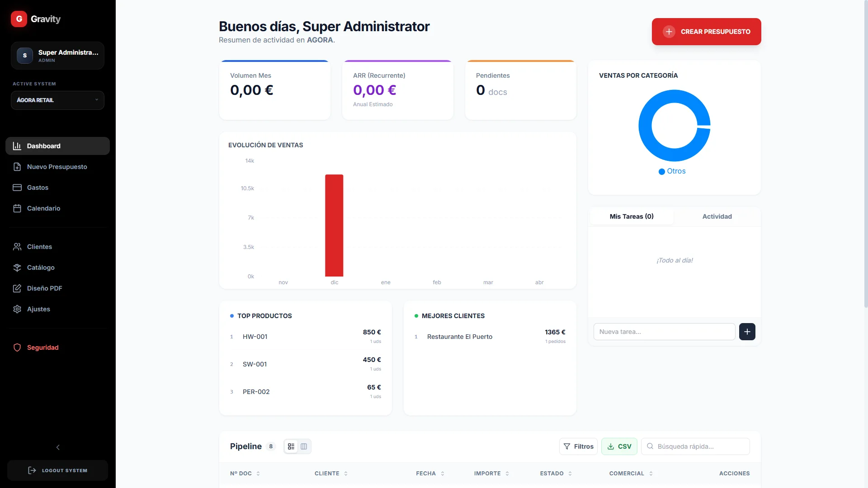The image size is (868, 488).
Task: Click the Gravity logo icon
Action: (x=19, y=19)
